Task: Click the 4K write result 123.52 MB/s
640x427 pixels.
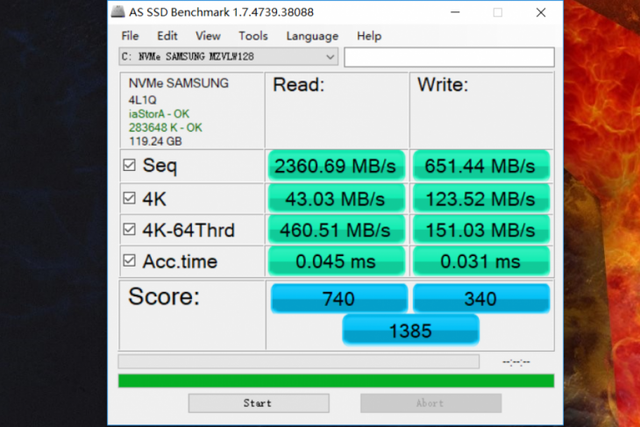Action: tap(481, 199)
